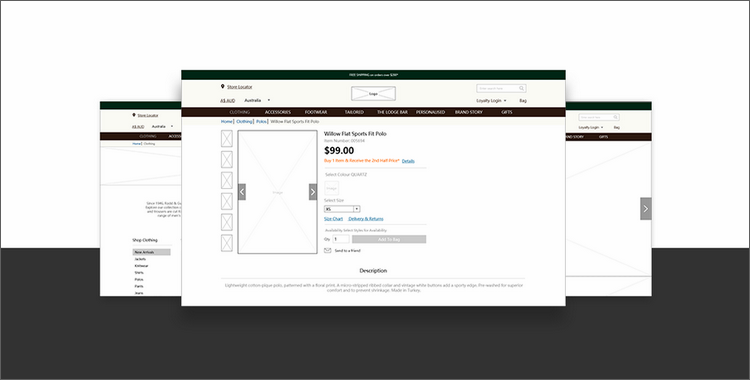Select New Arrivals in the Shop Clothing list
The width and height of the screenshot is (750, 380).
151,252
